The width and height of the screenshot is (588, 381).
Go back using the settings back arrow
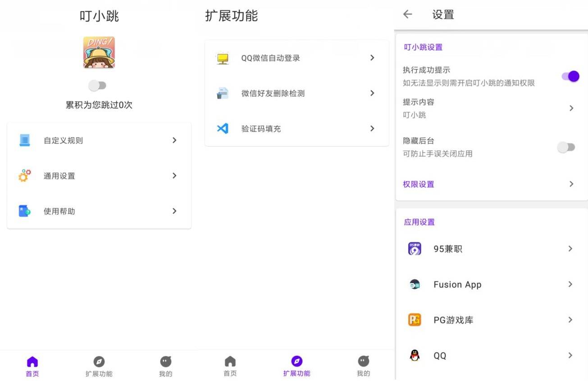[x=407, y=14]
